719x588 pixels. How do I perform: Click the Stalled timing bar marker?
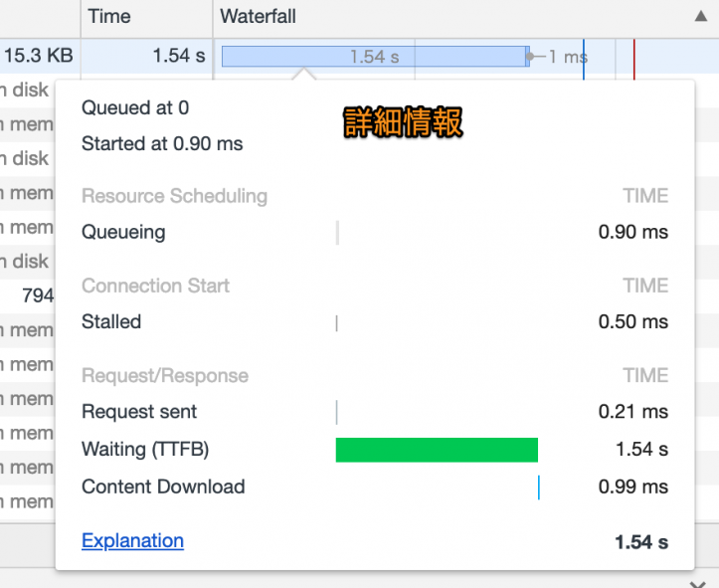click(x=337, y=322)
